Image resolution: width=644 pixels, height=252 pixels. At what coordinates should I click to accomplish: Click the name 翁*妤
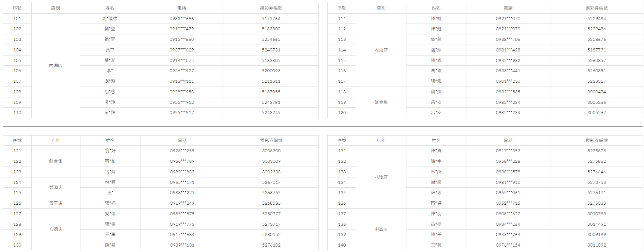tap(110, 151)
